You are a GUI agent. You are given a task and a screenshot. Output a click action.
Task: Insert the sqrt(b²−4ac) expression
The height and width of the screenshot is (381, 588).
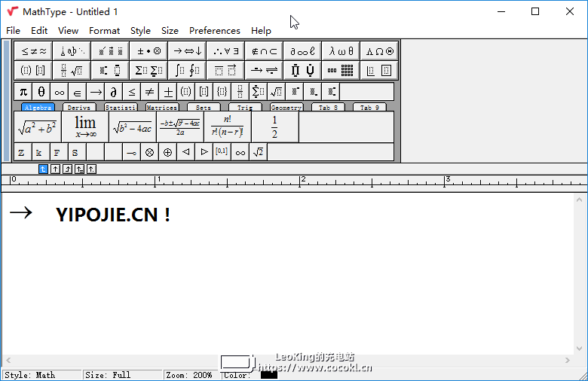(133, 127)
